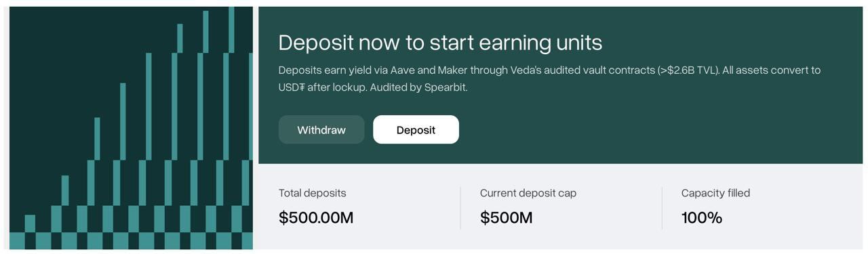
Task: Select the bar chart illustration
Action: 131,128
